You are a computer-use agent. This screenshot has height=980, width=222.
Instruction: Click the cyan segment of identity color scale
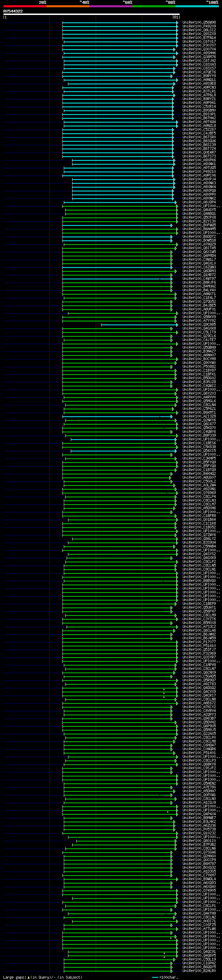197,6
